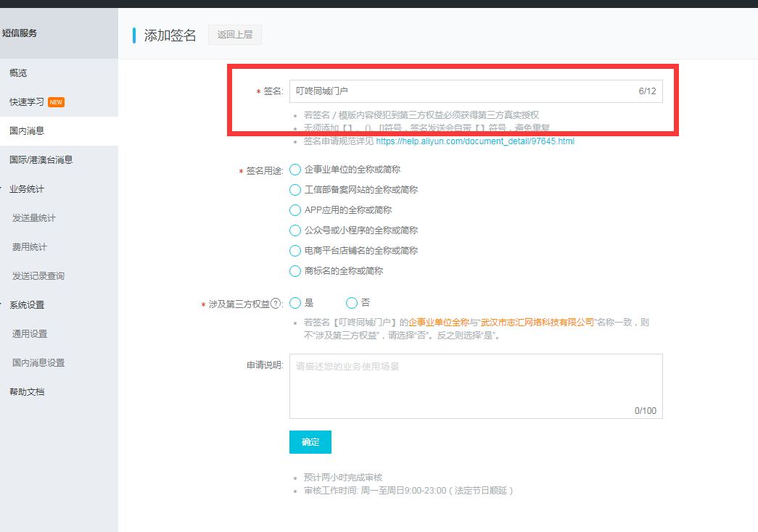Viewport: 758px width, 532px height.
Task: Open 发送记录查询 in the sidebar
Action: (38, 276)
